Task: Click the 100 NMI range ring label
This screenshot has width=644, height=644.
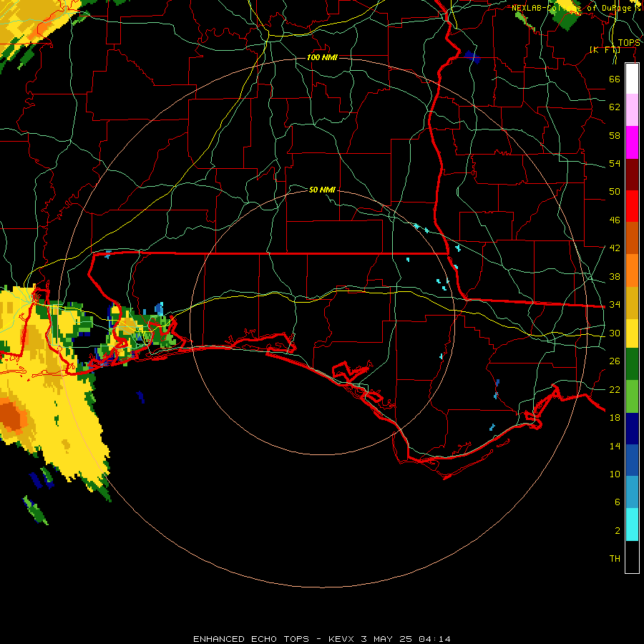Action: [x=322, y=57]
